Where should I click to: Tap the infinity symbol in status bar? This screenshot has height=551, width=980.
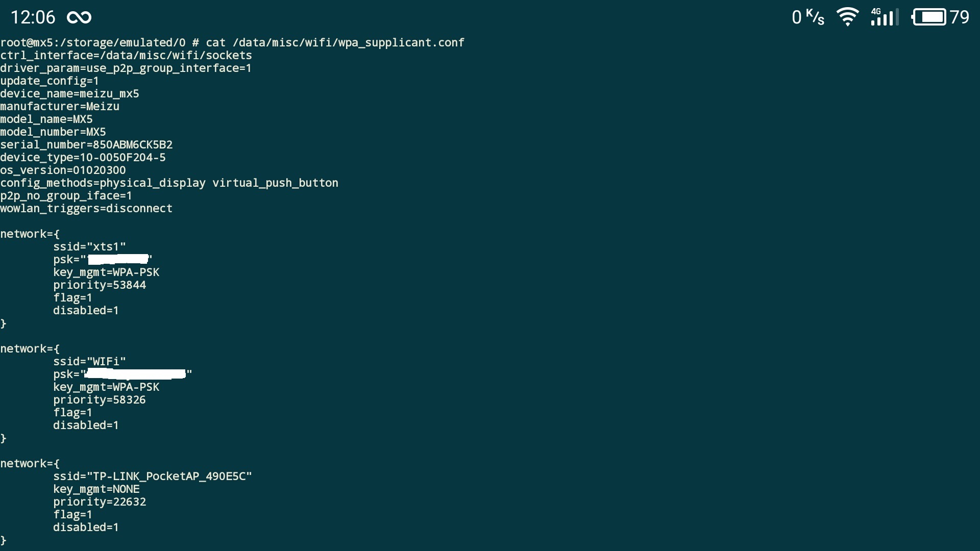coord(79,17)
